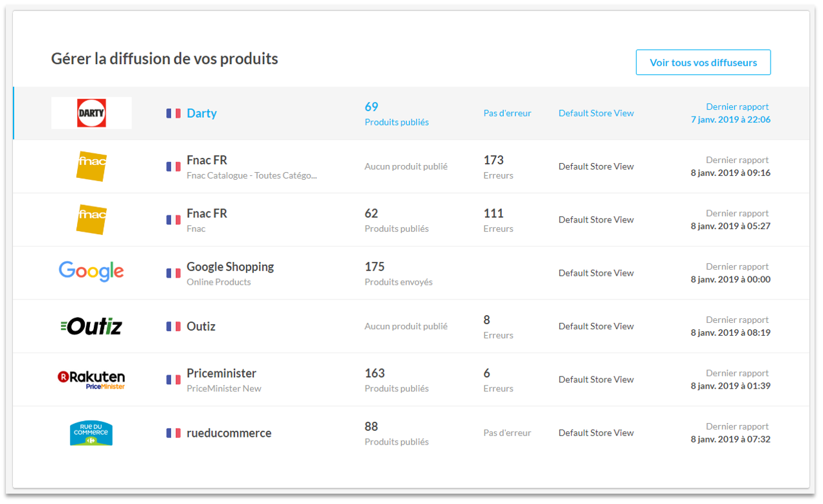Click the Online Products subtitle
The height and width of the screenshot is (504, 823).
(219, 282)
